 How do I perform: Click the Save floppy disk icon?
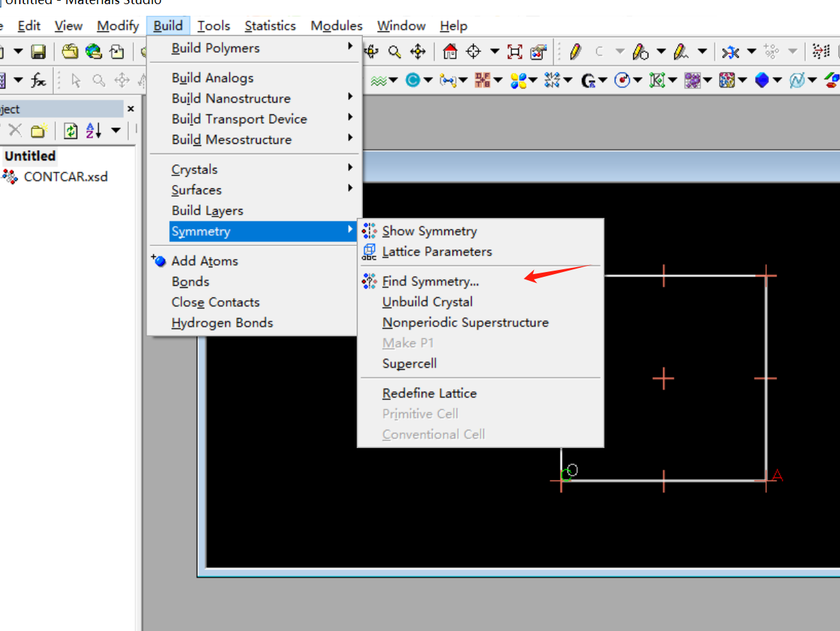(38, 51)
